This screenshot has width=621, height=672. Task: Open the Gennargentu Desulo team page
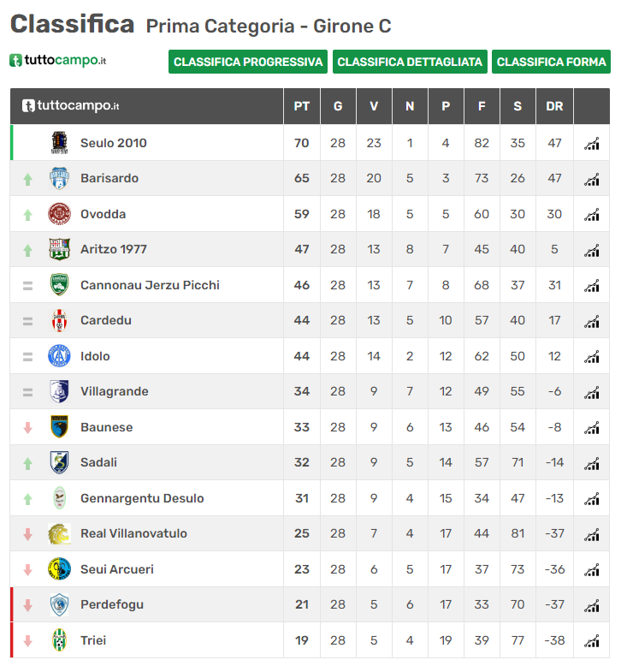coord(142,498)
